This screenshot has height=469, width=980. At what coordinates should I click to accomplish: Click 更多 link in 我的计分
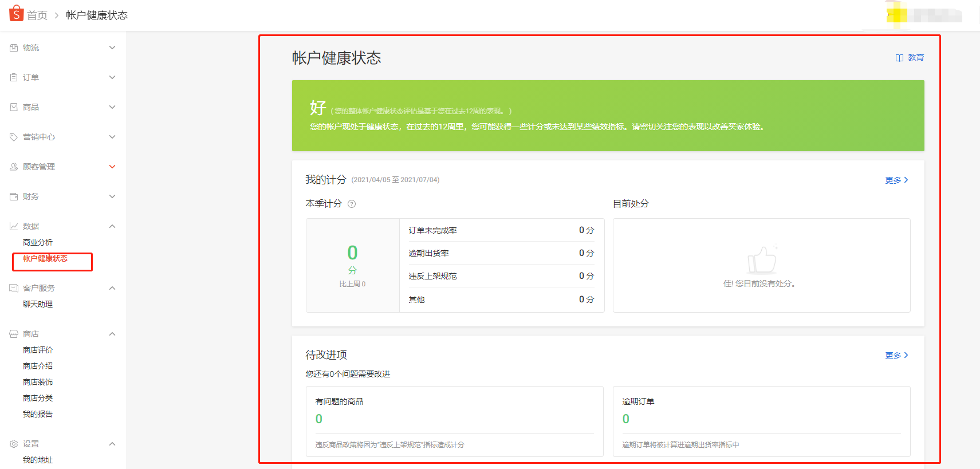tap(897, 180)
